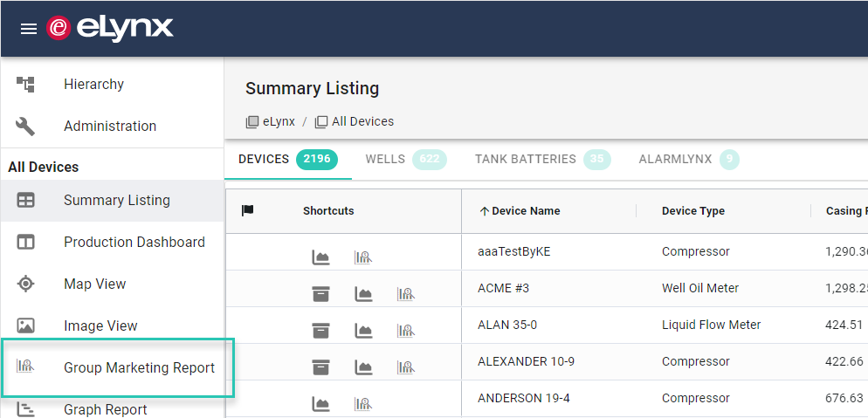Viewport: 868px width, 418px height.
Task: Click the eLynx logo
Action: 110,28
